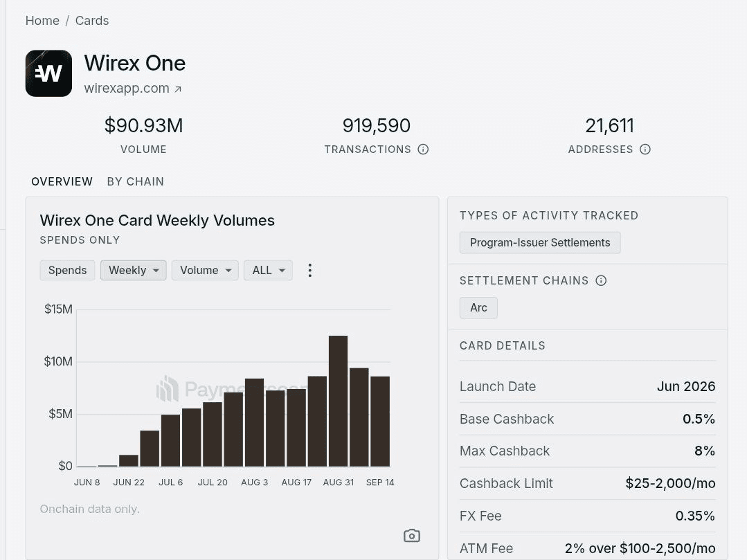The height and width of the screenshot is (560, 747).
Task: Show the info tooltip next to Addresses
Action: (645, 150)
